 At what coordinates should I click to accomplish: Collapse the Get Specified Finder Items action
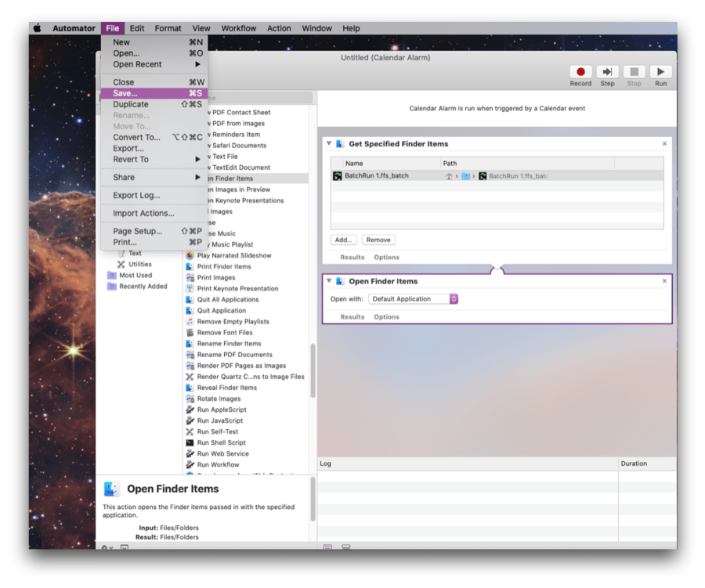328,143
